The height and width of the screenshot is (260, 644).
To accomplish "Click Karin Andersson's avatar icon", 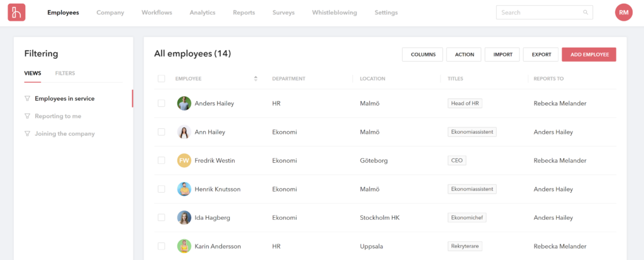I will tap(184, 246).
